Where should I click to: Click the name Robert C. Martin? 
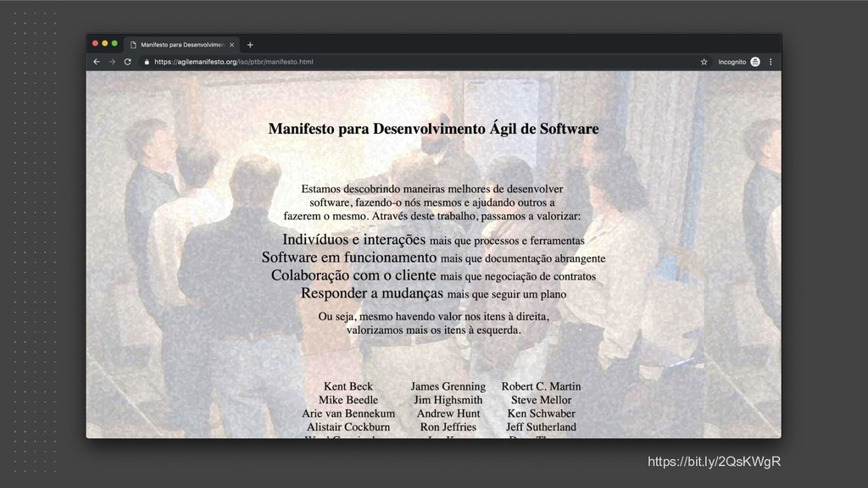pos(541,386)
